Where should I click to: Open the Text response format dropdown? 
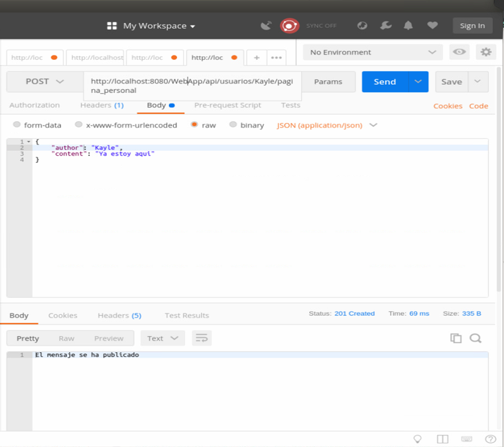163,338
